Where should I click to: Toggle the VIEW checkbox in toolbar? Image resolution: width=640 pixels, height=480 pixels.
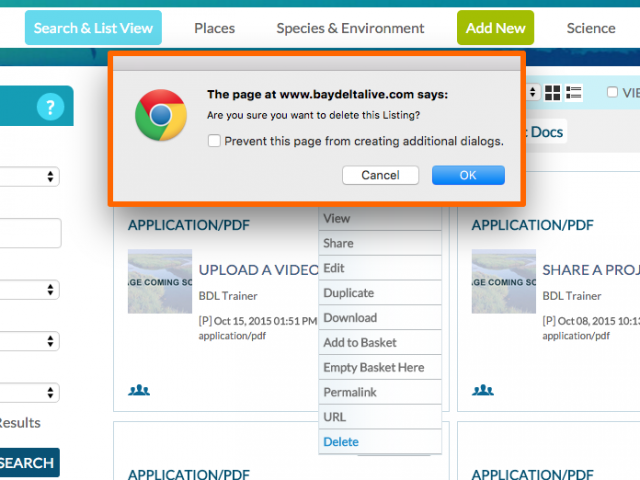tap(612, 92)
